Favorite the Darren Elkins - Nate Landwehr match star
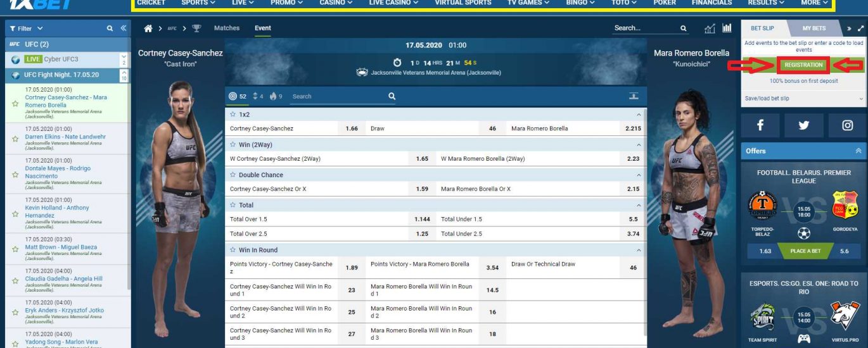The image size is (868, 348). [x=15, y=139]
